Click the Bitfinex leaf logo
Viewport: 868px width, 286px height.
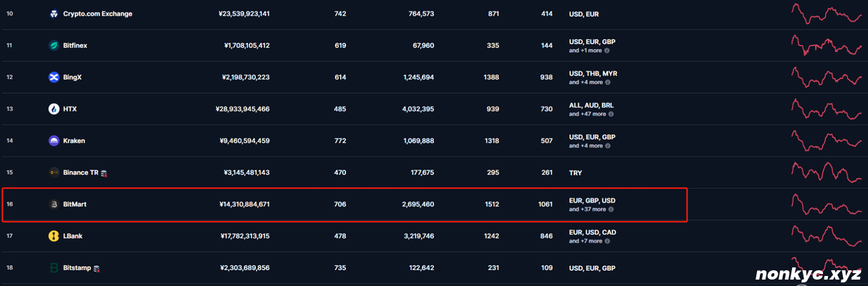[x=54, y=46]
